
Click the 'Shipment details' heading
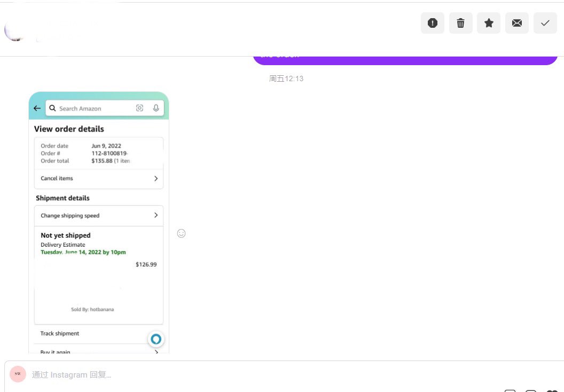62,198
